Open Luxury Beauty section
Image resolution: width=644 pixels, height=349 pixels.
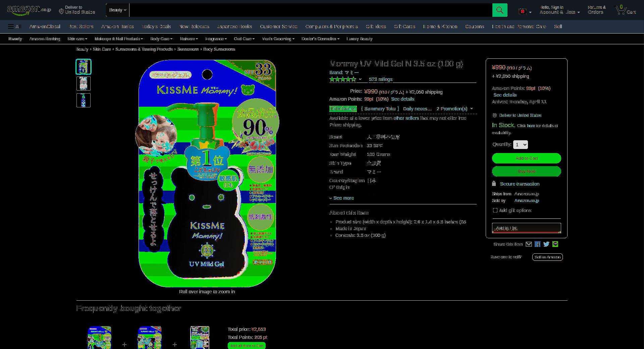click(359, 39)
